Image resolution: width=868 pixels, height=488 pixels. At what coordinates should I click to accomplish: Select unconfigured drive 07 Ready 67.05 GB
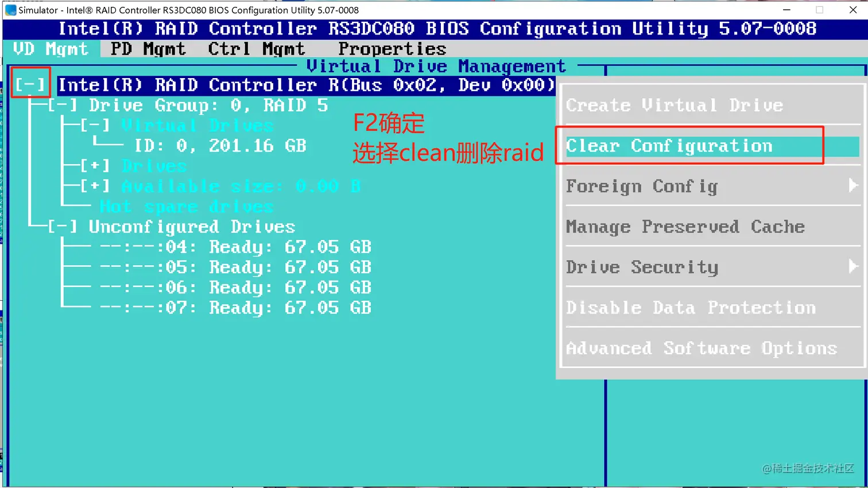click(x=236, y=308)
